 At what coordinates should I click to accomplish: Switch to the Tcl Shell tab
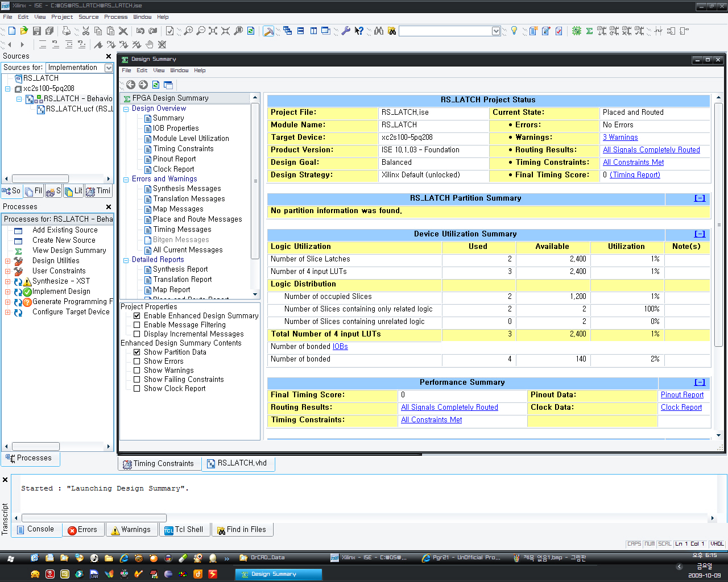pyautogui.click(x=185, y=530)
